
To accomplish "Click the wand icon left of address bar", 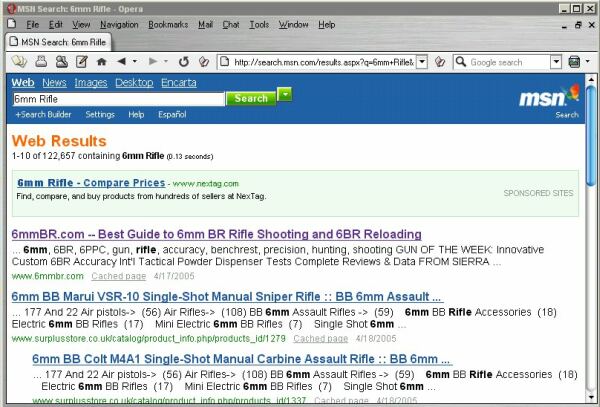I will [x=204, y=61].
